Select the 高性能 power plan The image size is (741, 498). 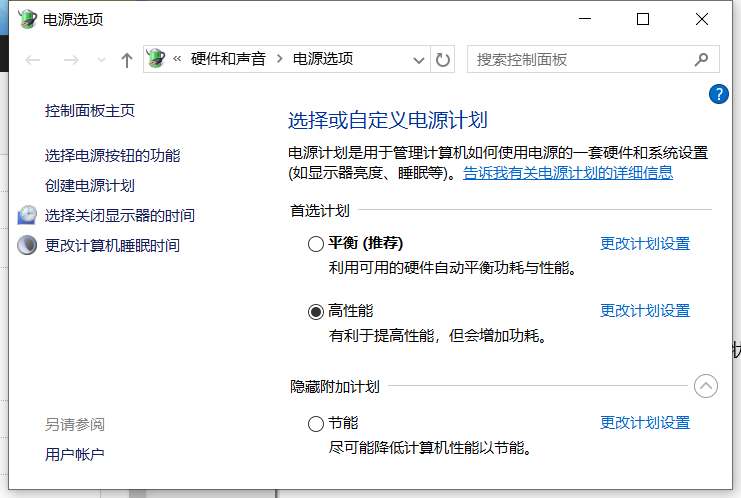pos(316,311)
